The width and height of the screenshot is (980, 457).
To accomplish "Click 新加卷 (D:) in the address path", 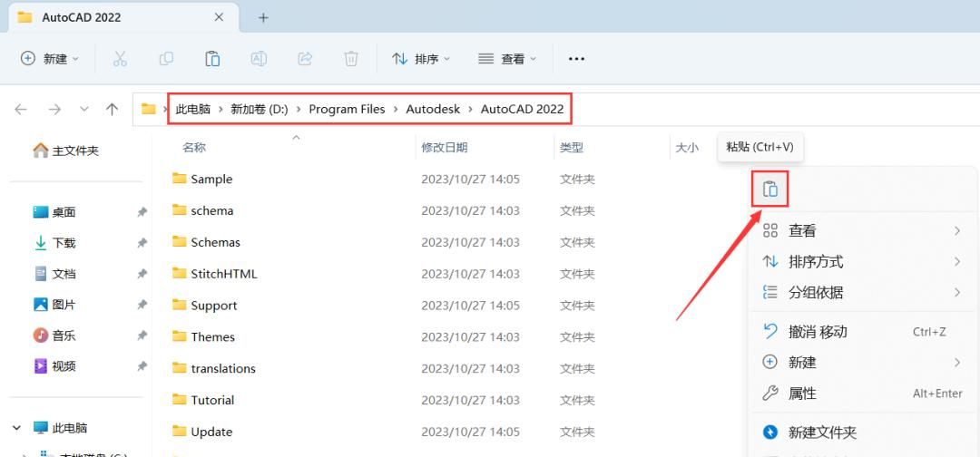I will [260, 109].
